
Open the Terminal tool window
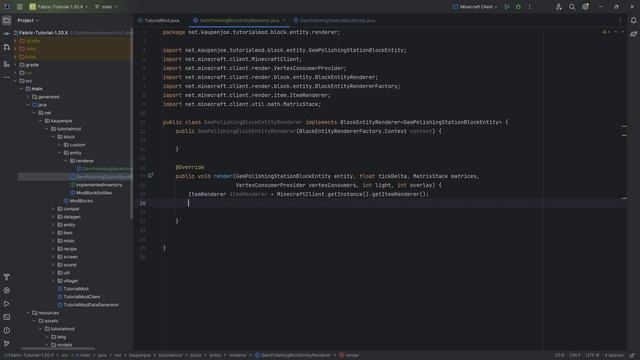tap(7, 317)
